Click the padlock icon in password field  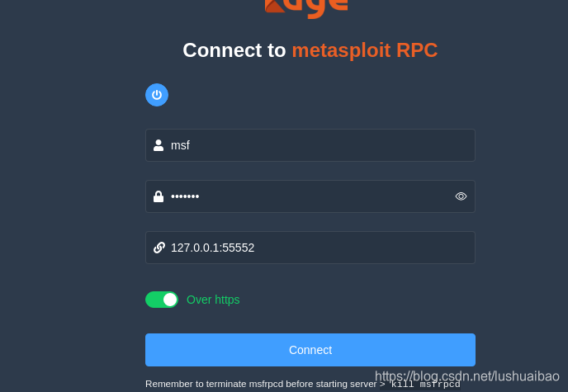point(159,196)
